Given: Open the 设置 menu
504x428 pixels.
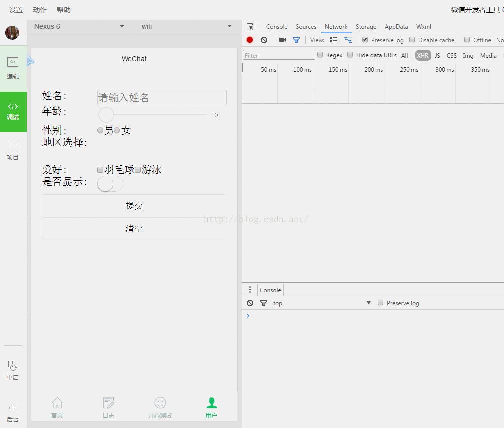Looking at the screenshot, I should click(x=15, y=9).
